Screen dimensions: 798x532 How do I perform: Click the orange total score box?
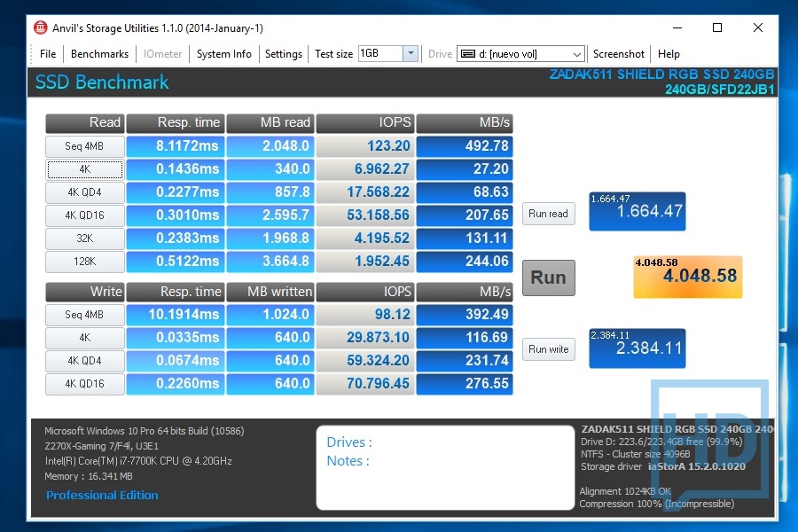coord(686,276)
